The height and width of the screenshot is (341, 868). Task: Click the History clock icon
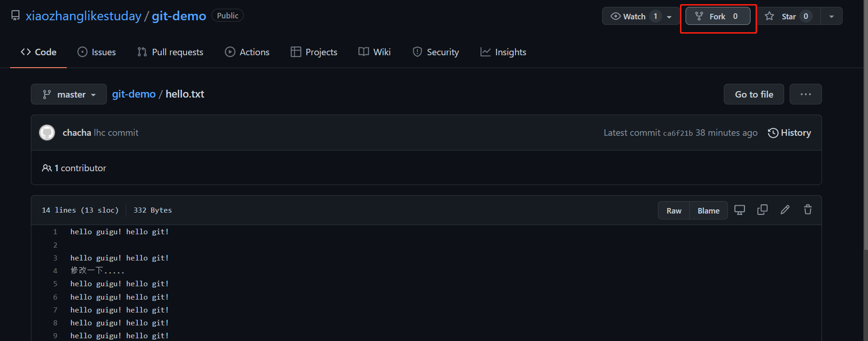[773, 133]
